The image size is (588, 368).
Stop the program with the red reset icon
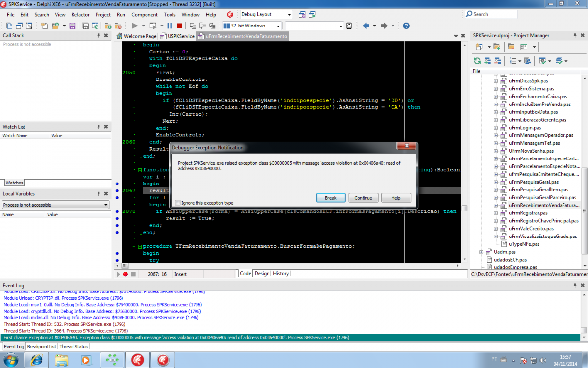180,26
